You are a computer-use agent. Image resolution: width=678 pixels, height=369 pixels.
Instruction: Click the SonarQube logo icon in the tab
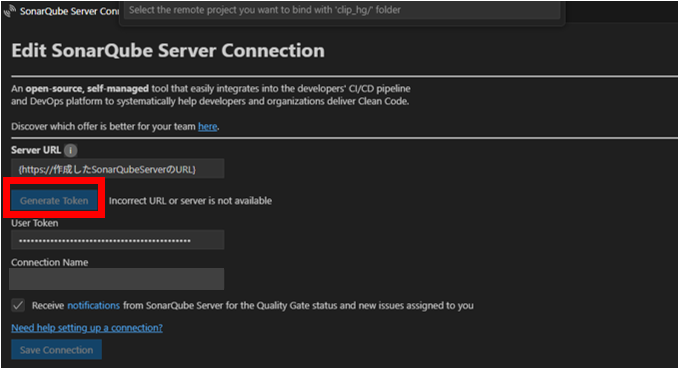10,10
